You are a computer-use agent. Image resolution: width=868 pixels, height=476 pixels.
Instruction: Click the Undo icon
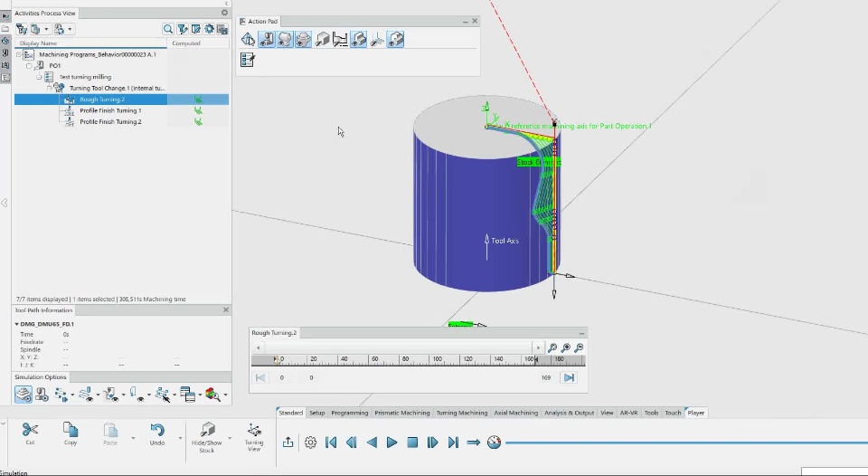coord(156,430)
